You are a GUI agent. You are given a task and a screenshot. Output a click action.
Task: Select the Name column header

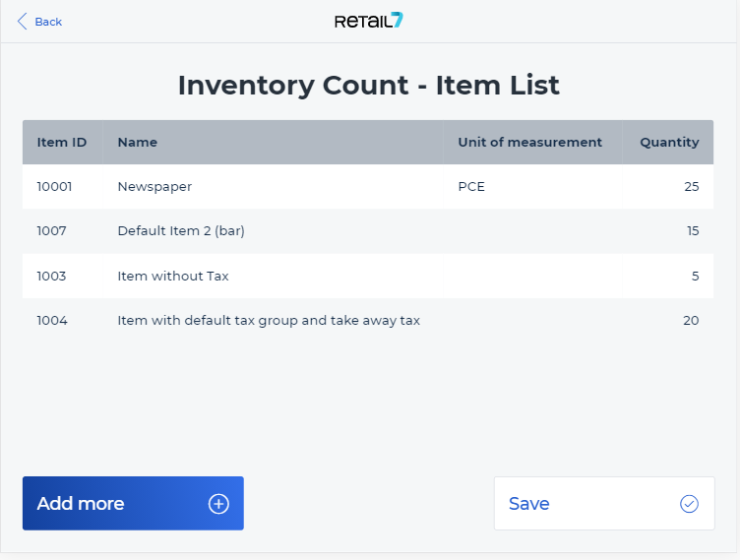[138, 142]
